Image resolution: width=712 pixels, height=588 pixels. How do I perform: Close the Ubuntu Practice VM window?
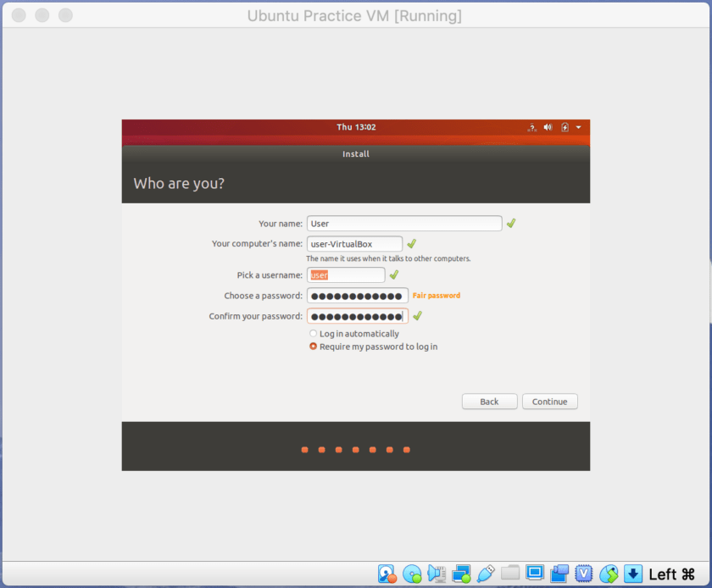point(19,15)
